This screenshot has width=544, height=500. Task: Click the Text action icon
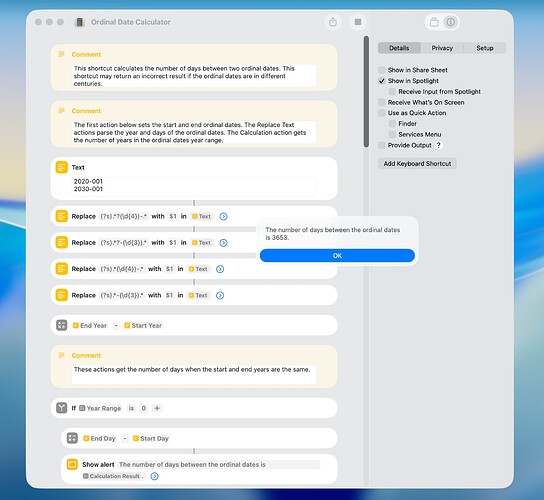click(62, 167)
